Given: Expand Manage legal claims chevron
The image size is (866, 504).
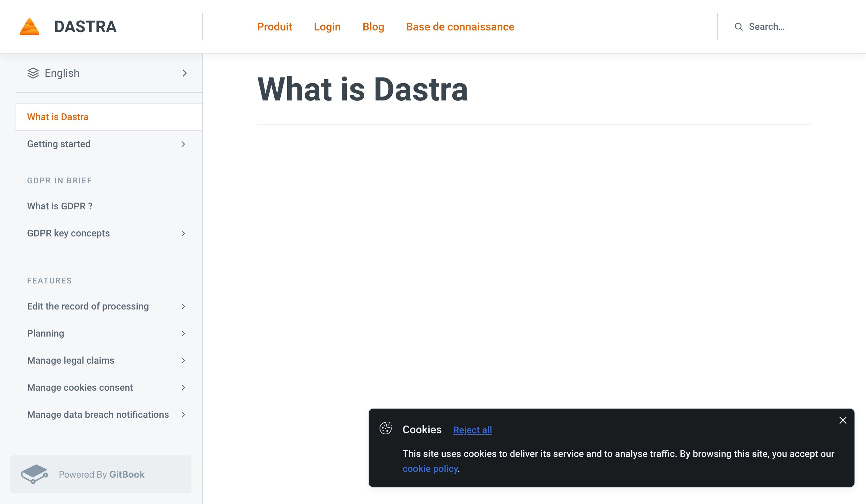Looking at the screenshot, I should [x=183, y=360].
